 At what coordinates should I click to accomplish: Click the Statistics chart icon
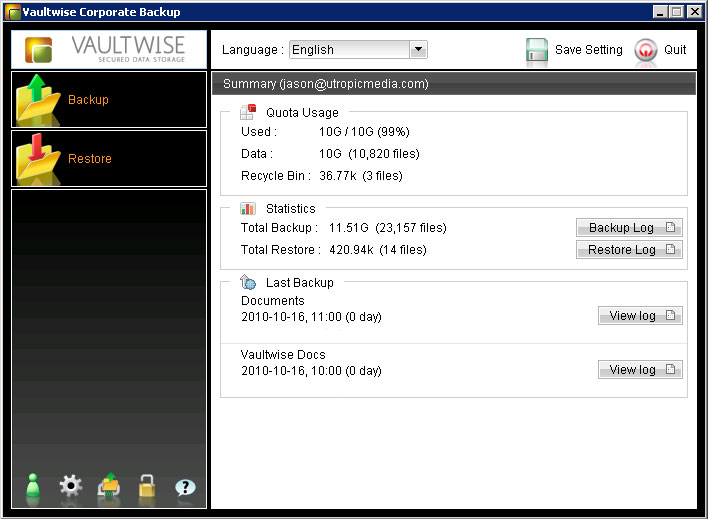pos(248,208)
